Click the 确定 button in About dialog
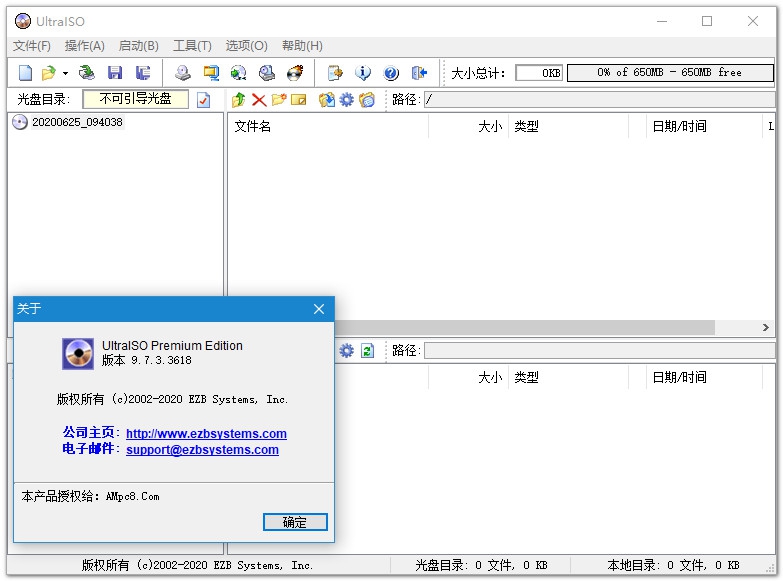The height and width of the screenshot is (581, 783). [x=295, y=522]
